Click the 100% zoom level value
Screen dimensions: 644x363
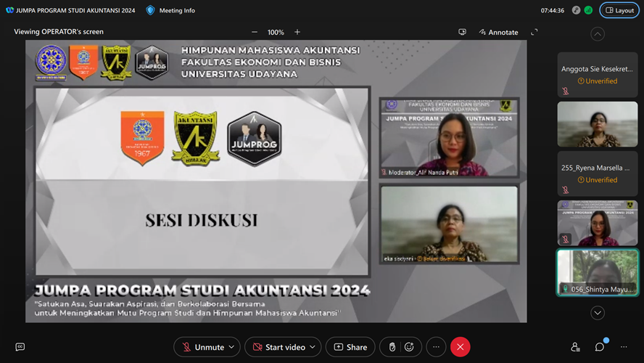coord(276,32)
